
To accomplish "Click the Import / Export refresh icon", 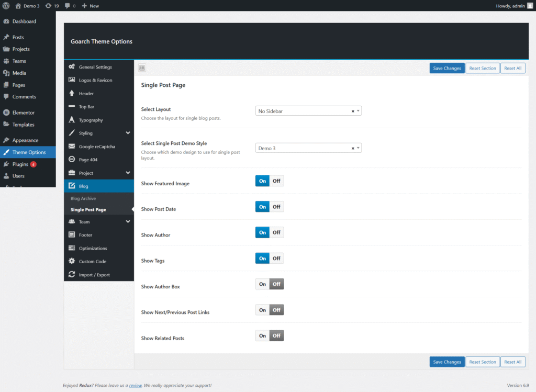I will tap(72, 274).
